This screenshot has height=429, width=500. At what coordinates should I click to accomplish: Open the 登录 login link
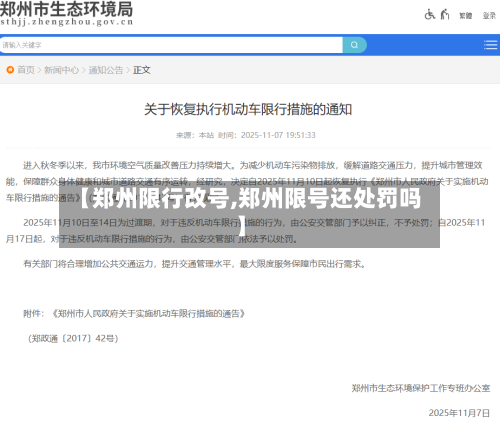point(489,16)
